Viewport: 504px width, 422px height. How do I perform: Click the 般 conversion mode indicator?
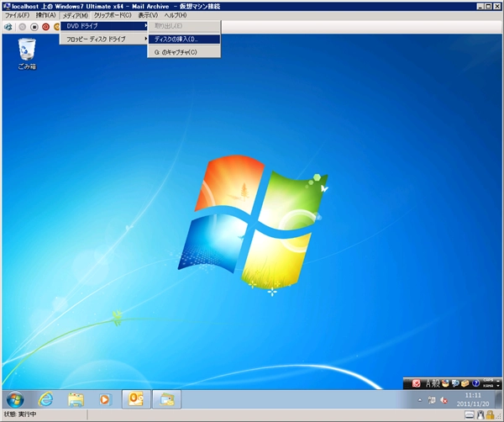point(435,383)
